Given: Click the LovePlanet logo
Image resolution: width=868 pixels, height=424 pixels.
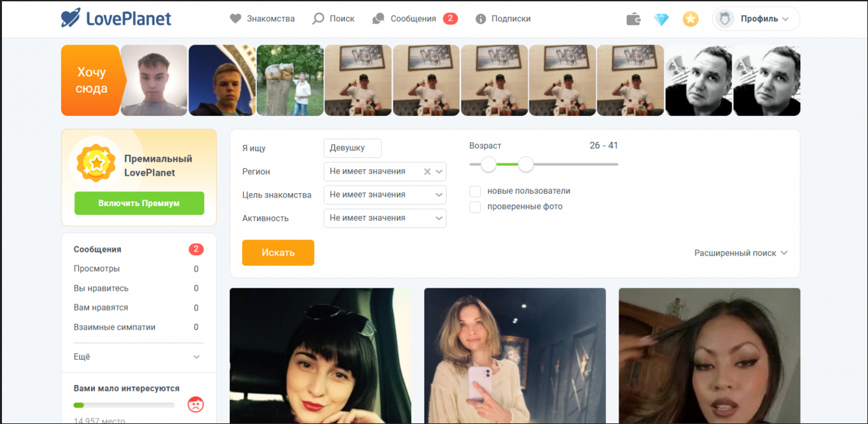Looking at the screenshot, I should point(116,18).
